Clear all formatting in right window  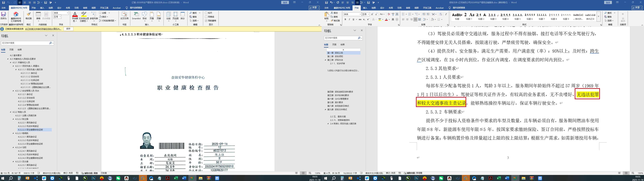pos(389,14)
